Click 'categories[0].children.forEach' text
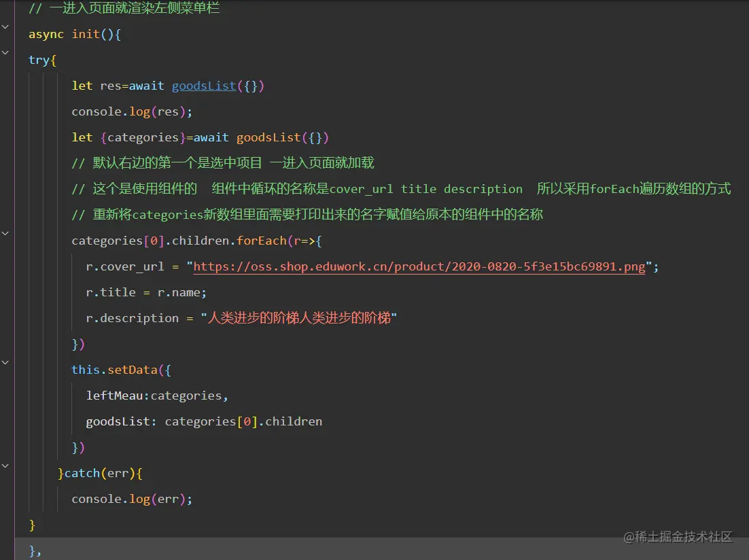 pos(179,241)
